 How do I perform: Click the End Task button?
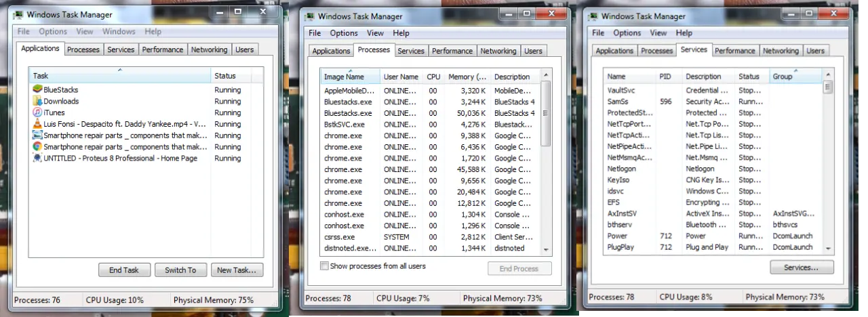(123, 270)
